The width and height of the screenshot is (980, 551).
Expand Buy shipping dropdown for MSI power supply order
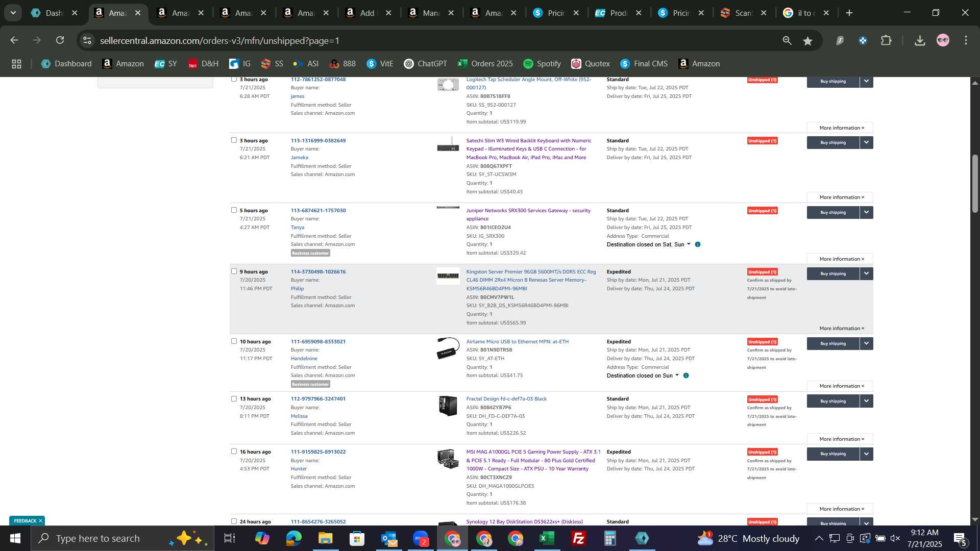point(866,454)
